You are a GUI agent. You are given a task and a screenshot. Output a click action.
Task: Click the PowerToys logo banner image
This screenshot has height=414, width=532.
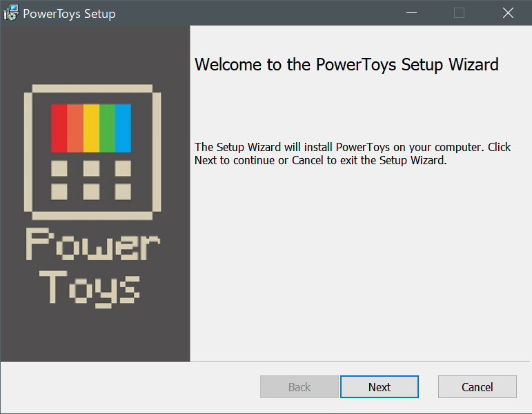95,193
